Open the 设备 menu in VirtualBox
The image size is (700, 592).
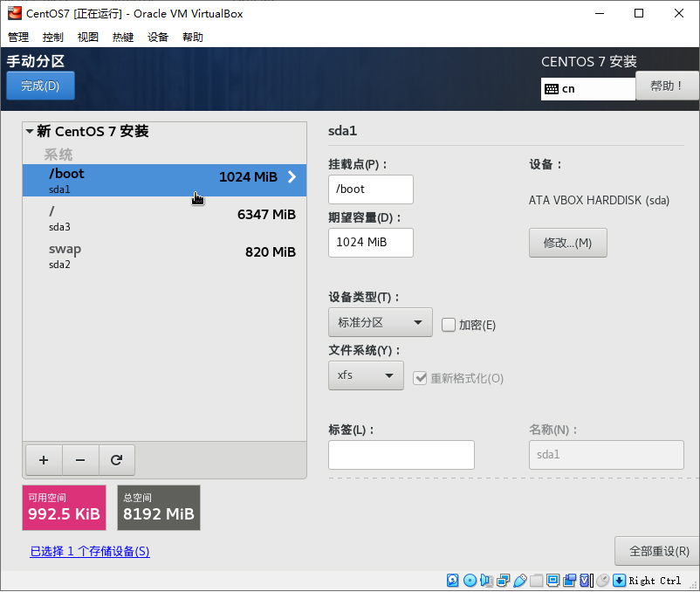click(x=158, y=37)
